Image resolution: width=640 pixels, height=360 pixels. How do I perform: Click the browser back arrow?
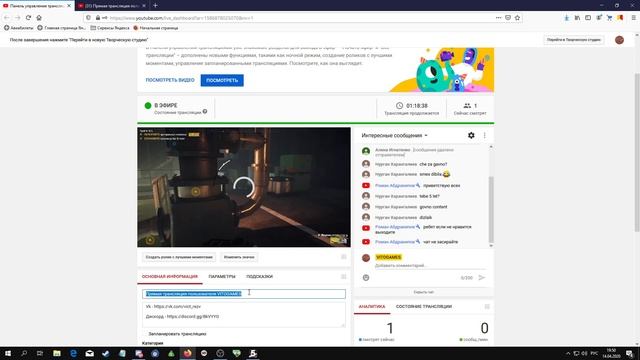(7, 18)
